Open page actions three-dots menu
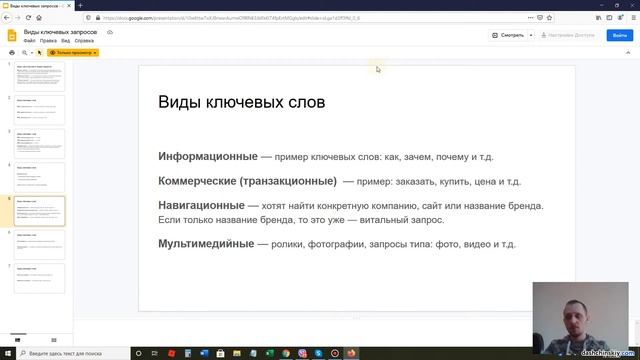The image size is (640, 360). (530, 18)
